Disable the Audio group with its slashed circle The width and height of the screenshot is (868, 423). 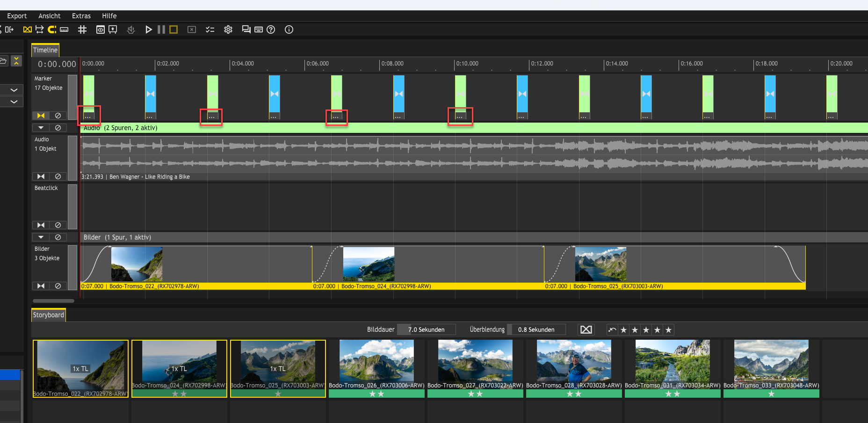point(58,128)
